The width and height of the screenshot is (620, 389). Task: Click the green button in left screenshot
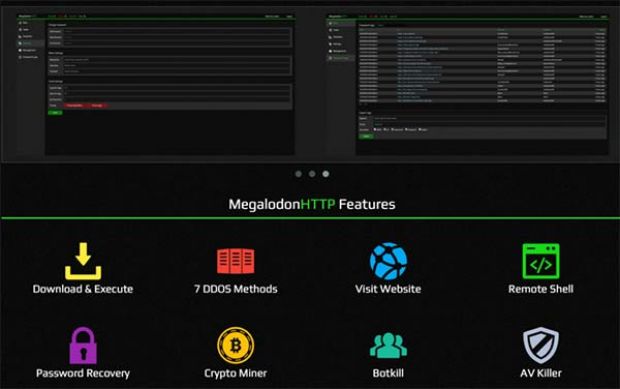click(55, 113)
